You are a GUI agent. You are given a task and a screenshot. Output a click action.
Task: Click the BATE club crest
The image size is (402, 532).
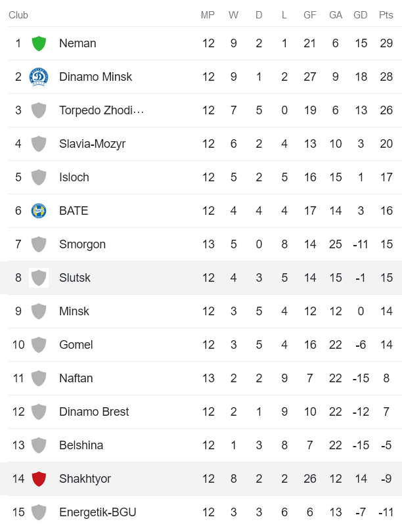39,210
